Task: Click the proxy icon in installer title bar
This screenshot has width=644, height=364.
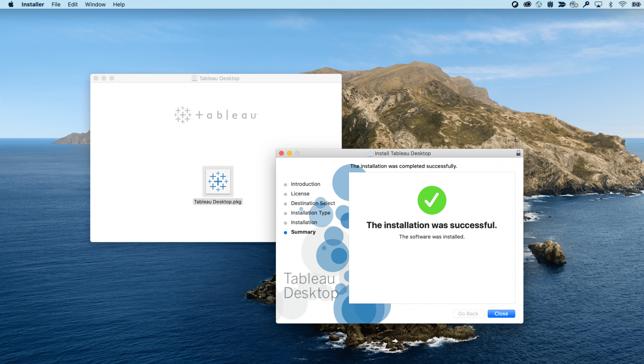Action: (x=370, y=153)
